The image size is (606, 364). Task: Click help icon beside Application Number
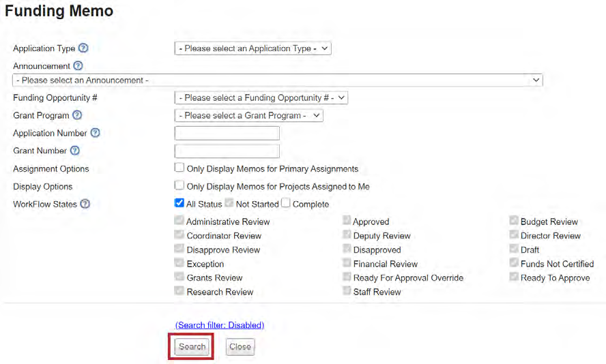pos(95,133)
